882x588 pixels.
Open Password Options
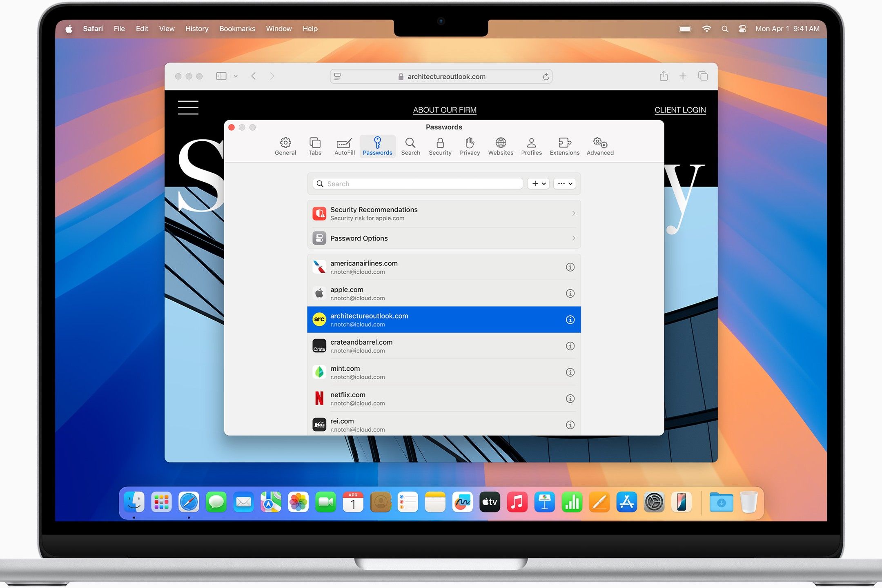coord(444,238)
